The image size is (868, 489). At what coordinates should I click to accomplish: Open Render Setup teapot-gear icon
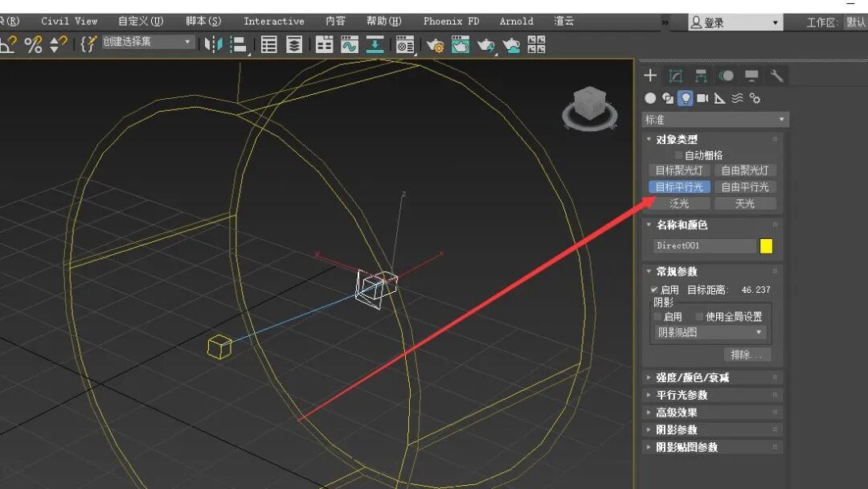click(x=435, y=44)
